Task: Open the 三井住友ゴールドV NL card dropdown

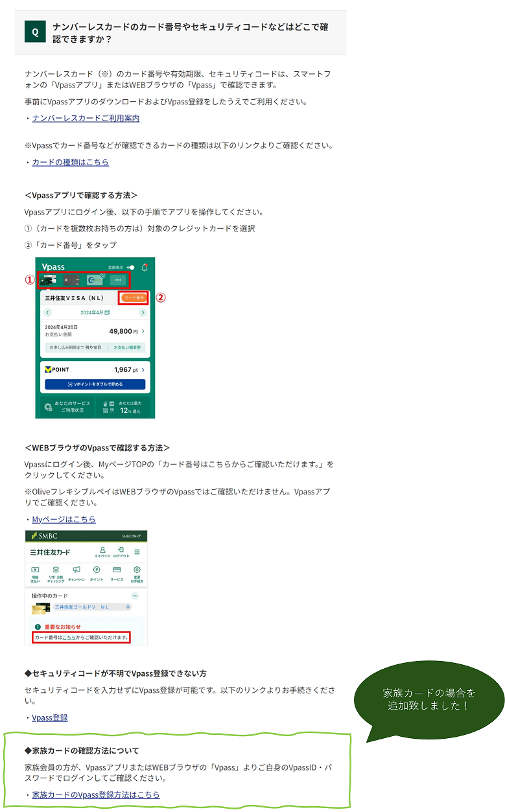Action: pyautogui.click(x=92, y=607)
